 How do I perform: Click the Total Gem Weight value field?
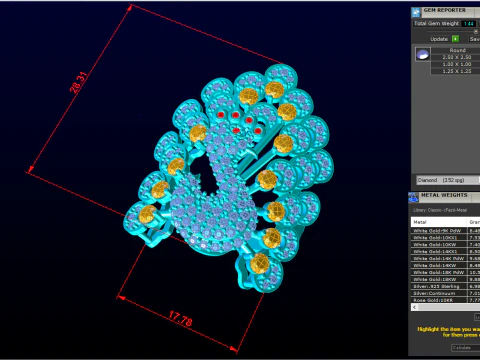(x=469, y=24)
